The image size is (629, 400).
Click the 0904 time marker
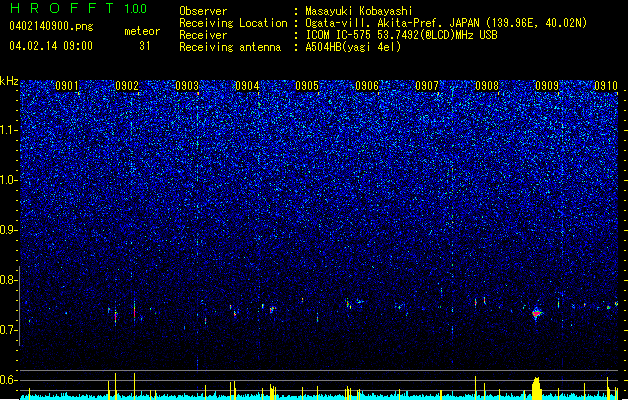[247, 86]
